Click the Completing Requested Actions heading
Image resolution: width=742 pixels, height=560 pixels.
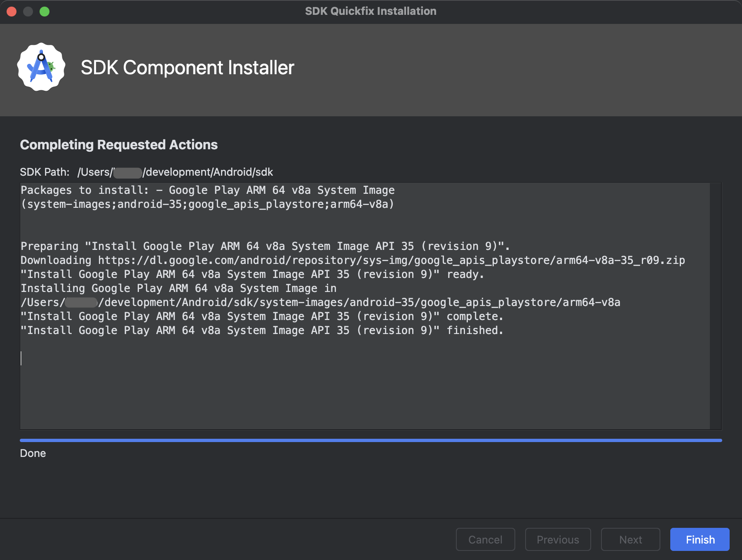[x=119, y=144]
